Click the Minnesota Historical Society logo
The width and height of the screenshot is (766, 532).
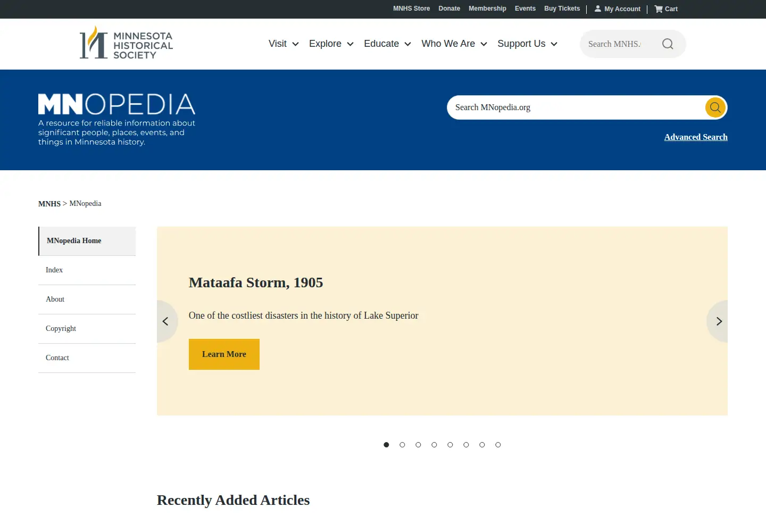(x=126, y=43)
